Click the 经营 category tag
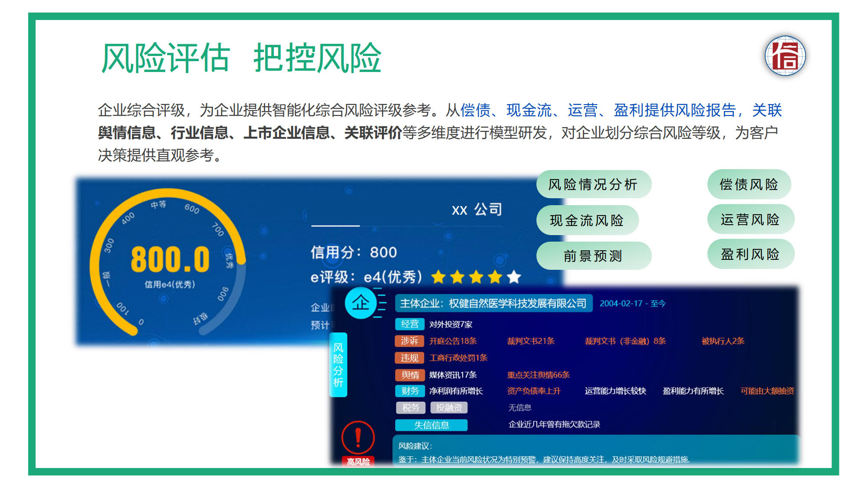The image size is (868, 488). coord(410,324)
